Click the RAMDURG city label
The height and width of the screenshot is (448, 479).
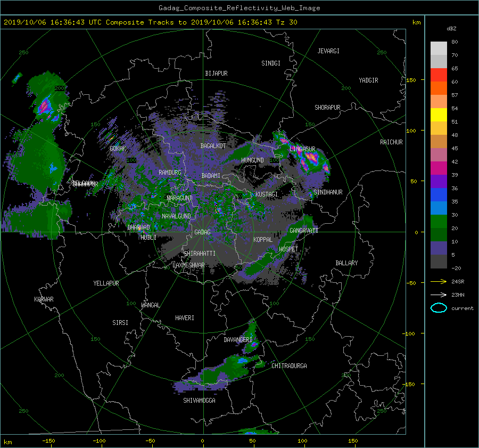[170, 173]
